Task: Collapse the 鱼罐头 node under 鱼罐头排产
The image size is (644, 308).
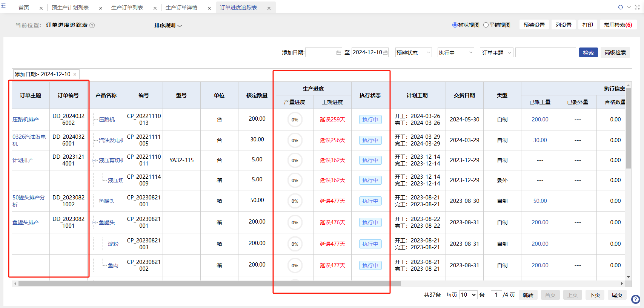Action: 94,223
